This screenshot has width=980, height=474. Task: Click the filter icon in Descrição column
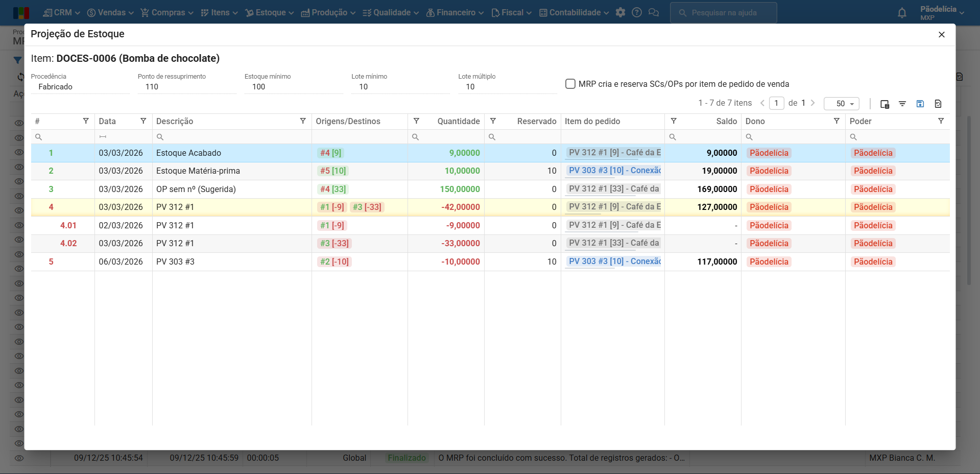[x=303, y=121]
